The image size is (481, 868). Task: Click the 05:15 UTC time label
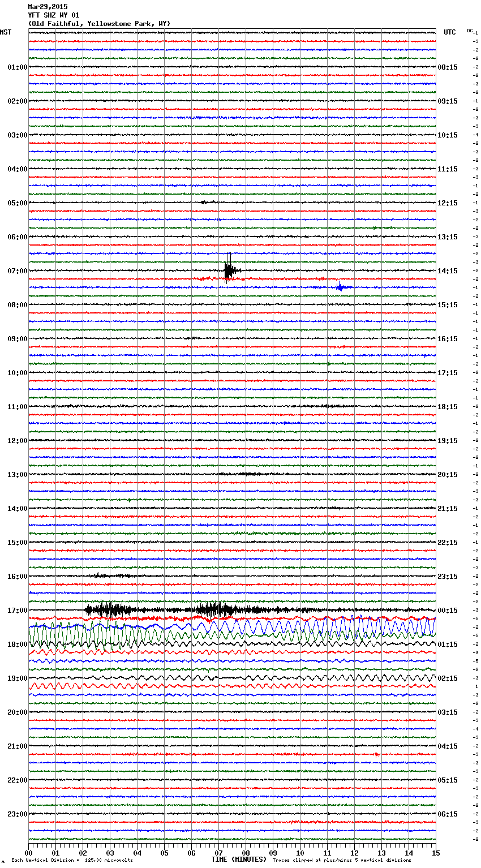point(448,780)
